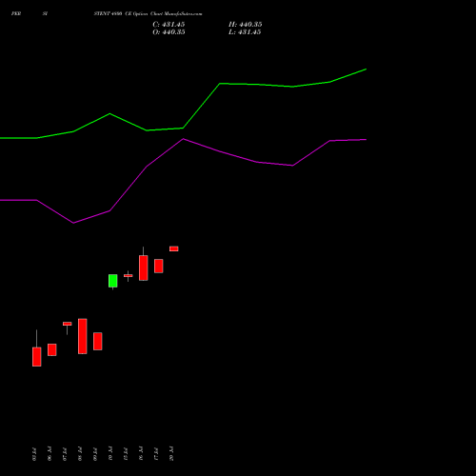Click the low price value L: 431.45

pyautogui.click(x=245, y=32)
